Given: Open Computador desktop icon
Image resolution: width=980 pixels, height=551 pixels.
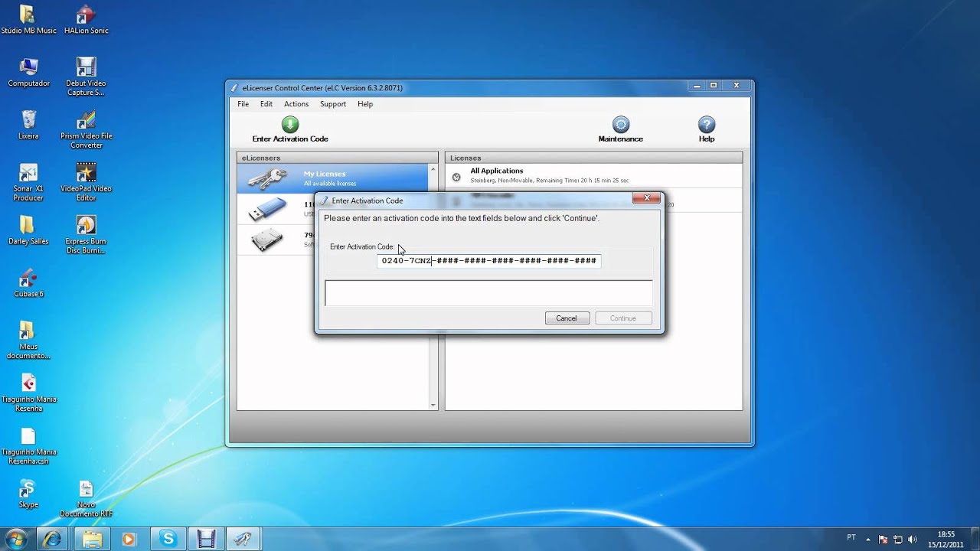Looking at the screenshot, I should tap(28, 73).
